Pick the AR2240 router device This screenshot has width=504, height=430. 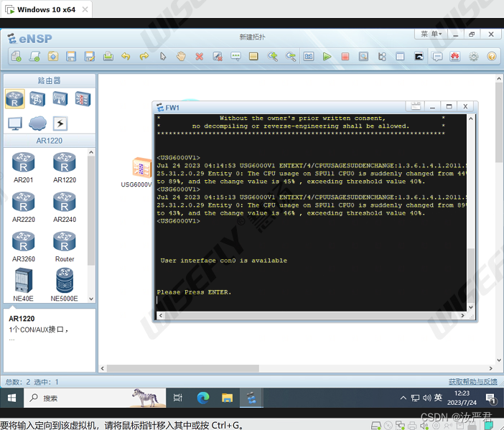point(65,207)
